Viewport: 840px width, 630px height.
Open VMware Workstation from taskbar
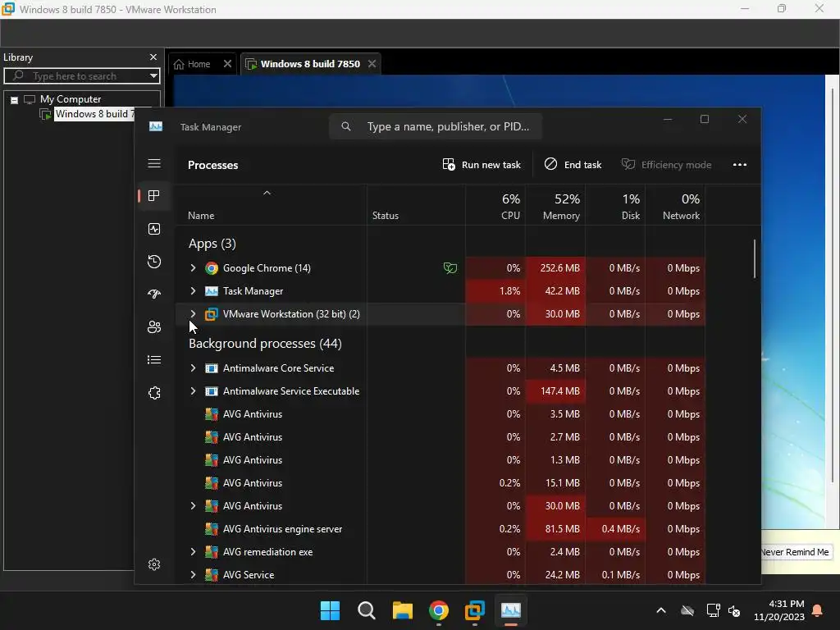pos(475,610)
